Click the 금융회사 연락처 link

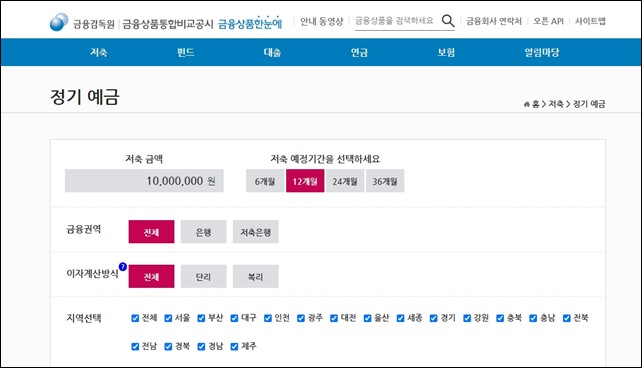494,21
